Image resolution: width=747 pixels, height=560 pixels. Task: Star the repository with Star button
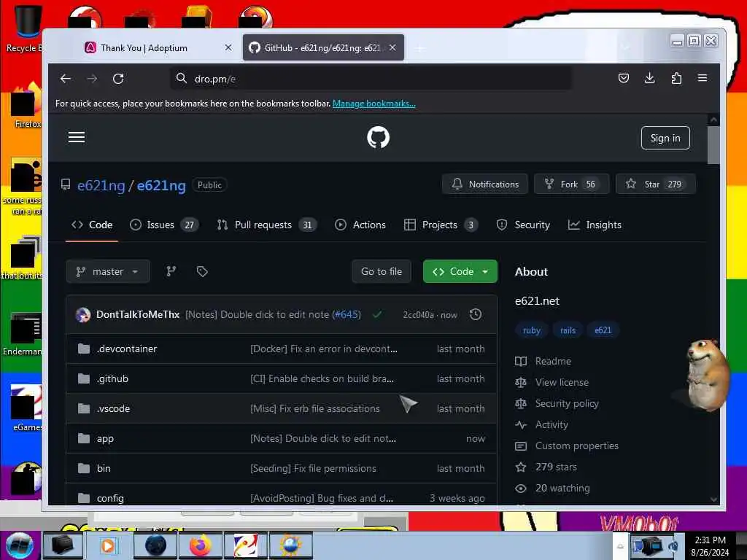pos(656,184)
